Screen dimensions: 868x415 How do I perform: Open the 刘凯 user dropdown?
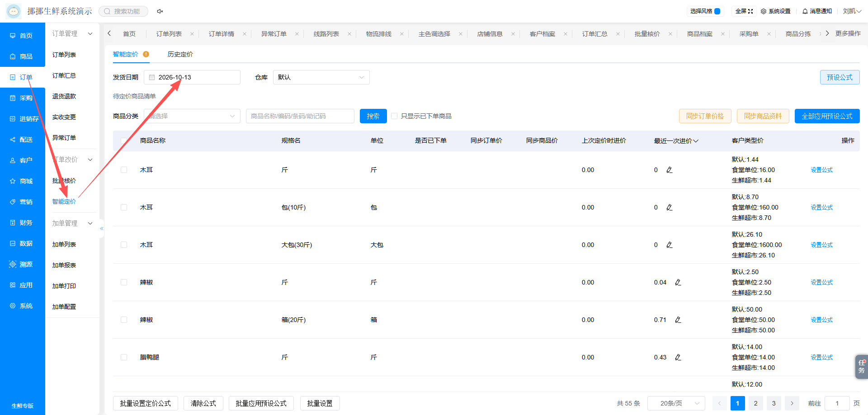pos(852,11)
